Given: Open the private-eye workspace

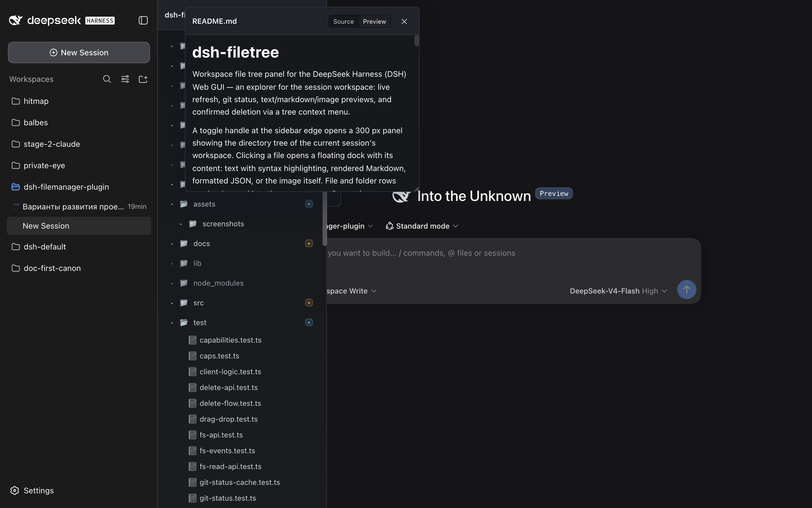Looking at the screenshot, I should tap(79, 166).
